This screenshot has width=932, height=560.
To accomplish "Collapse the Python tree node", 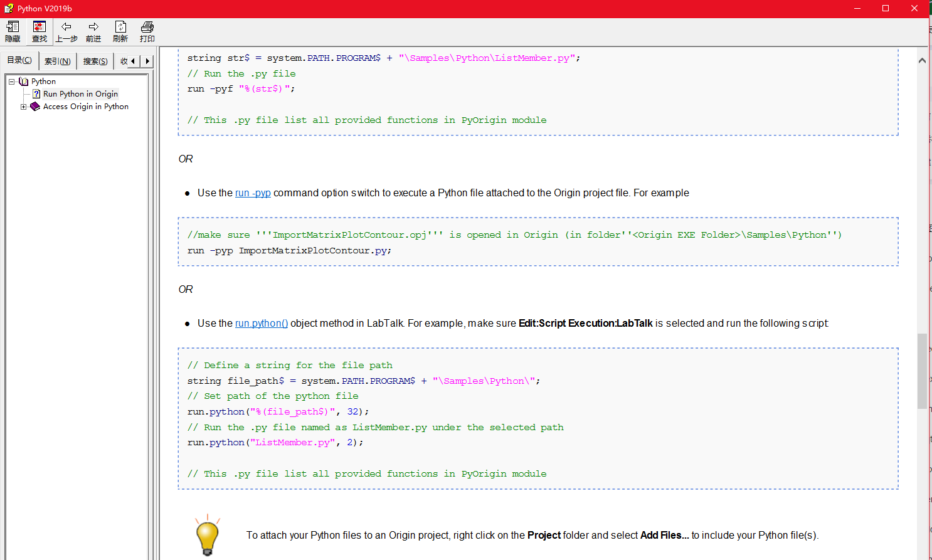I will click(x=11, y=82).
